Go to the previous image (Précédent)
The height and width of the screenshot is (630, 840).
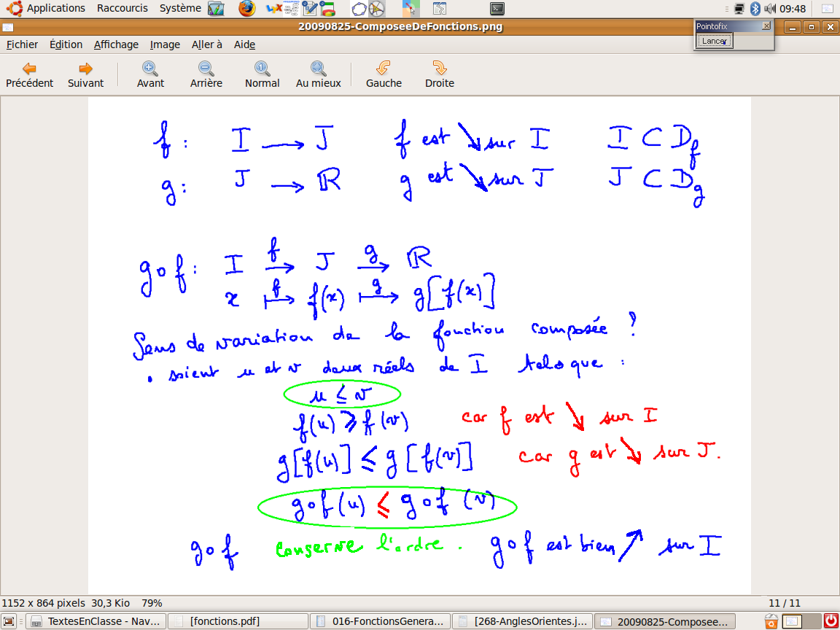coord(29,74)
